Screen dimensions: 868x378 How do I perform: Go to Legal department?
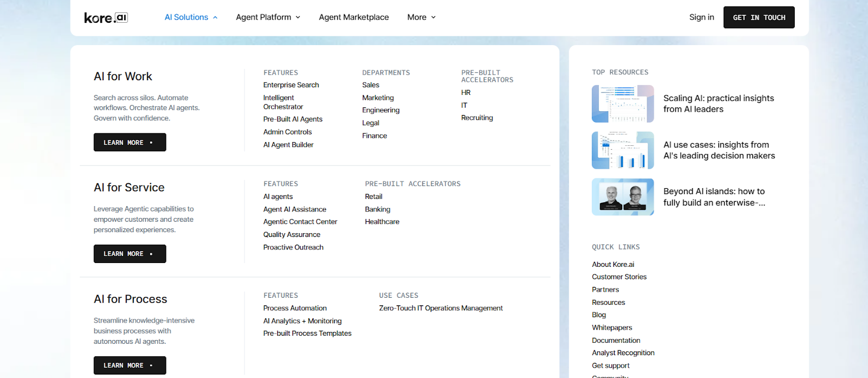[371, 123]
